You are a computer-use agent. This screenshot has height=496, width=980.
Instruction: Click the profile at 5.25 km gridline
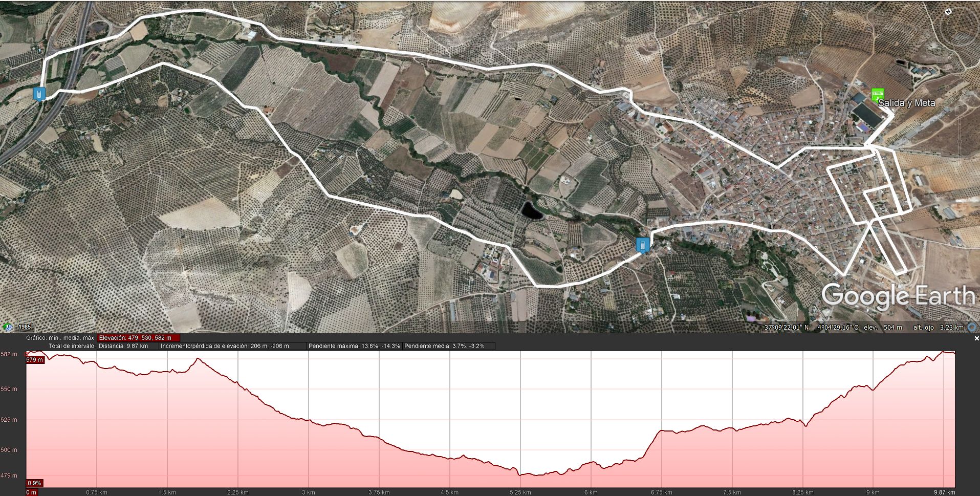(520, 420)
